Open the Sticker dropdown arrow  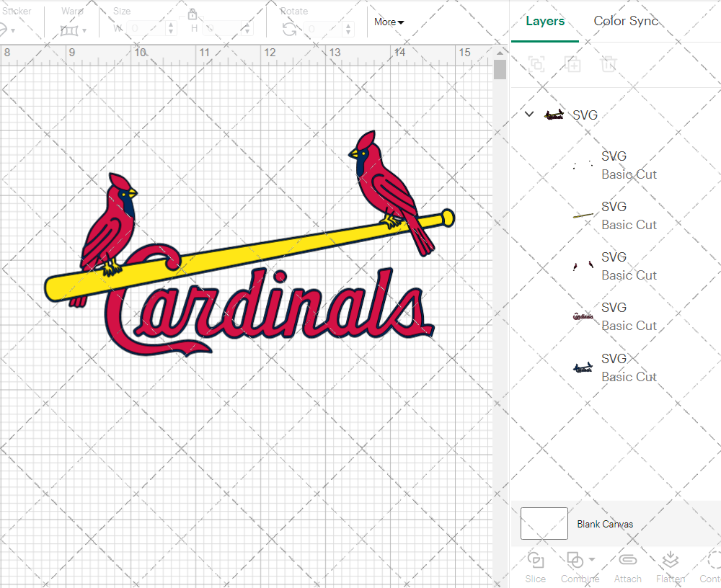pyautogui.click(x=13, y=31)
